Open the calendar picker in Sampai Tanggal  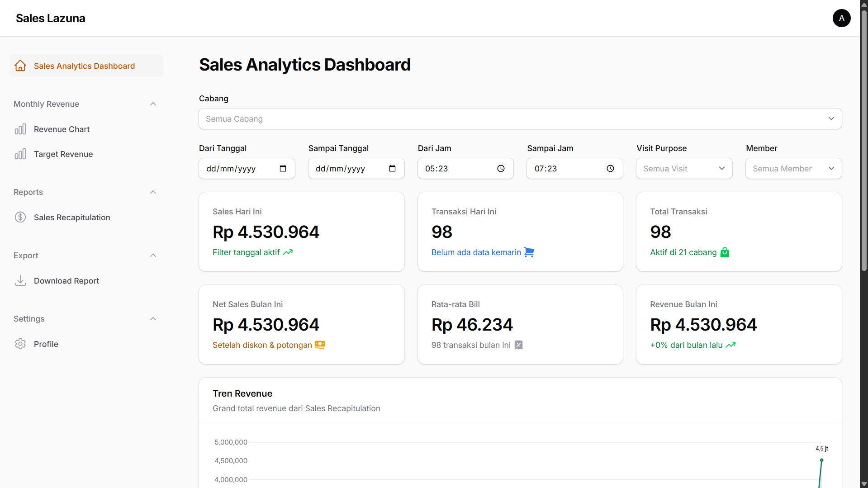pos(393,169)
